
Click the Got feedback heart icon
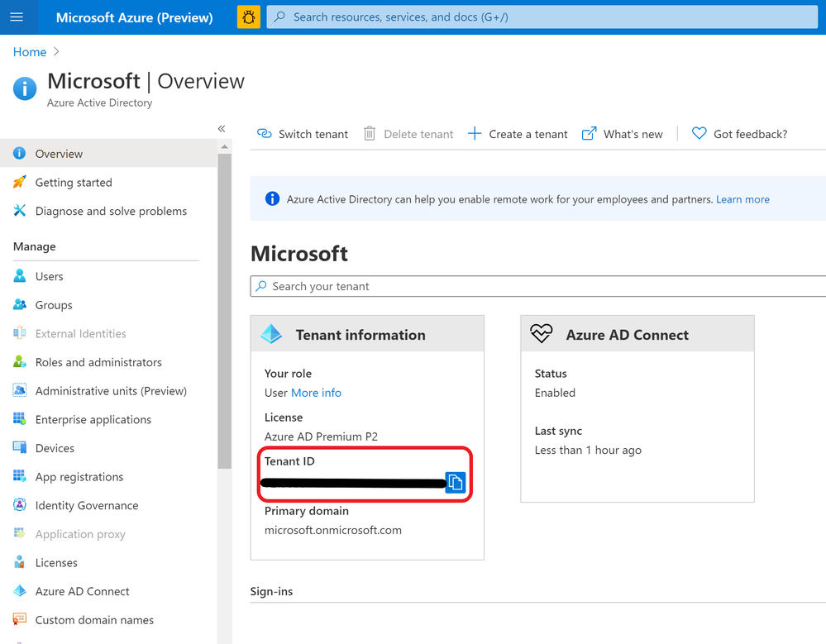click(699, 134)
